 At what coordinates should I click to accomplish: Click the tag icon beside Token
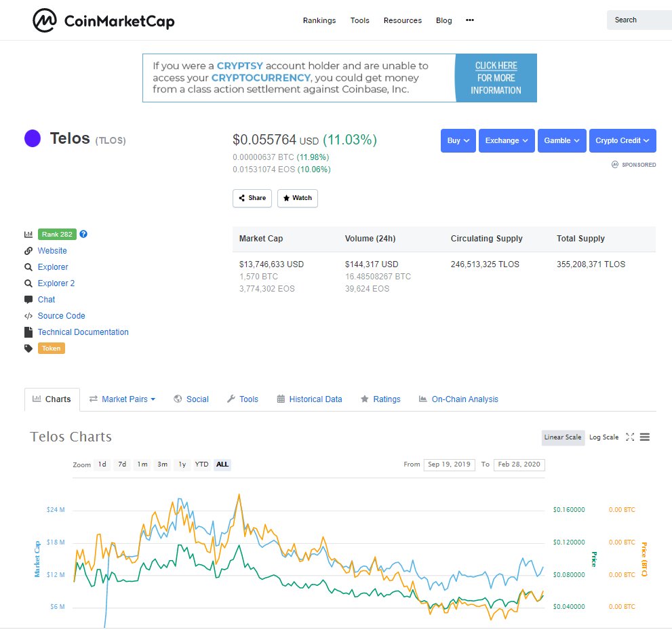point(28,349)
